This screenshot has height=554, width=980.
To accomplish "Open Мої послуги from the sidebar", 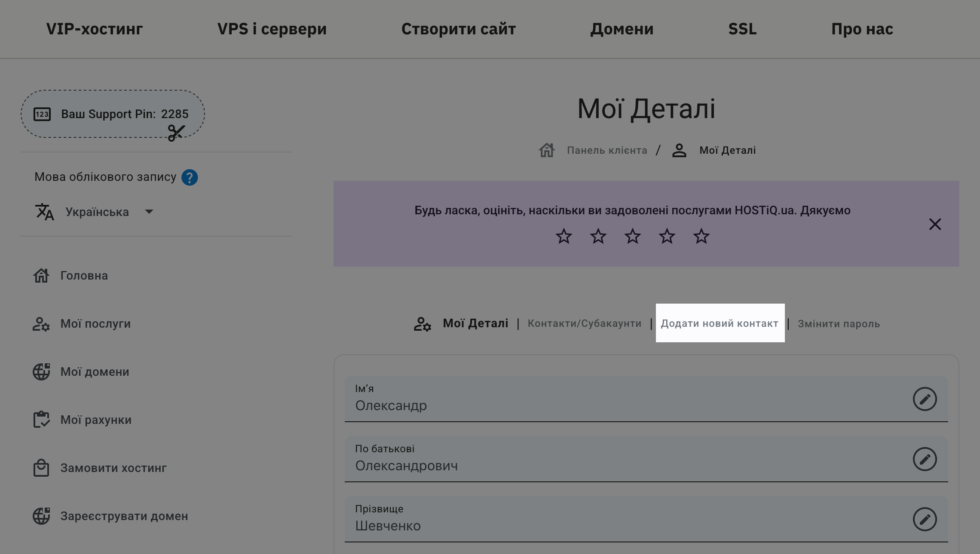I will click(x=95, y=323).
